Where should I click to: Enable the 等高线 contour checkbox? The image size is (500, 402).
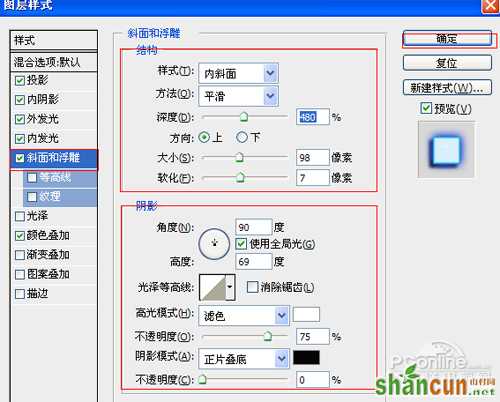tap(32, 177)
